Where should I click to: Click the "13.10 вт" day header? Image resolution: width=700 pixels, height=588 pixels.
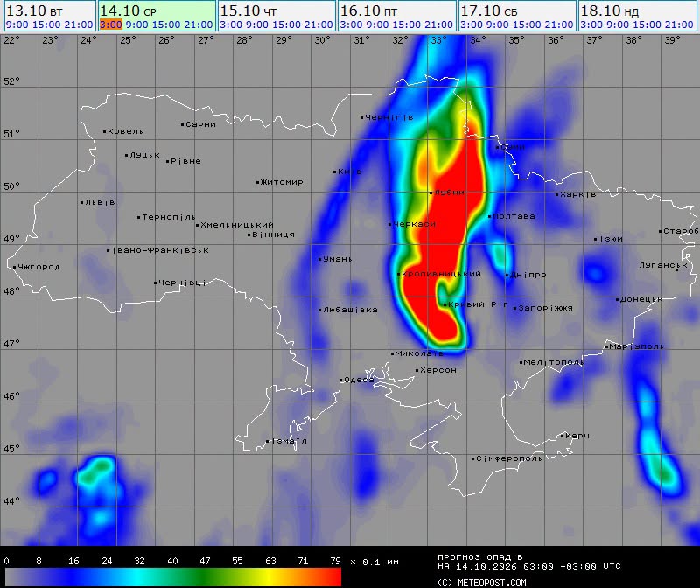pyautogui.click(x=34, y=10)
